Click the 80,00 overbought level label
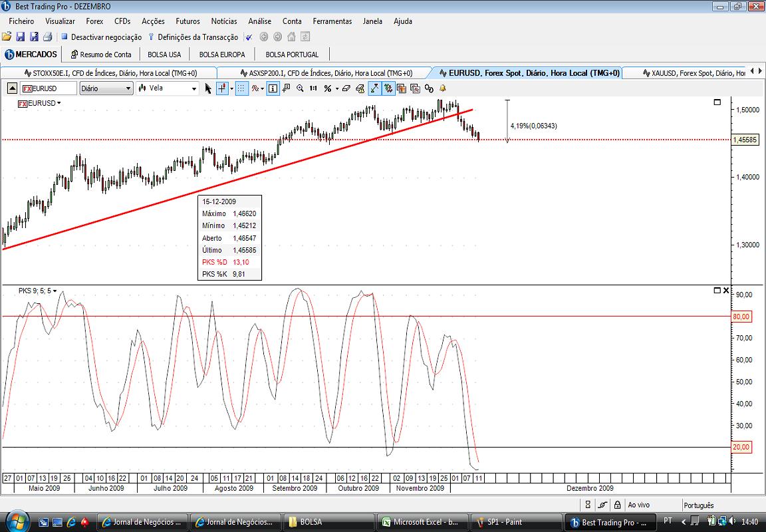 coord(741,317)
